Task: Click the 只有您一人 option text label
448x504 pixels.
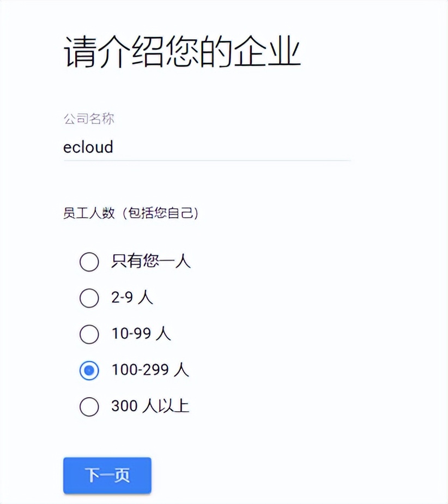Action: (x=149, y=262)
